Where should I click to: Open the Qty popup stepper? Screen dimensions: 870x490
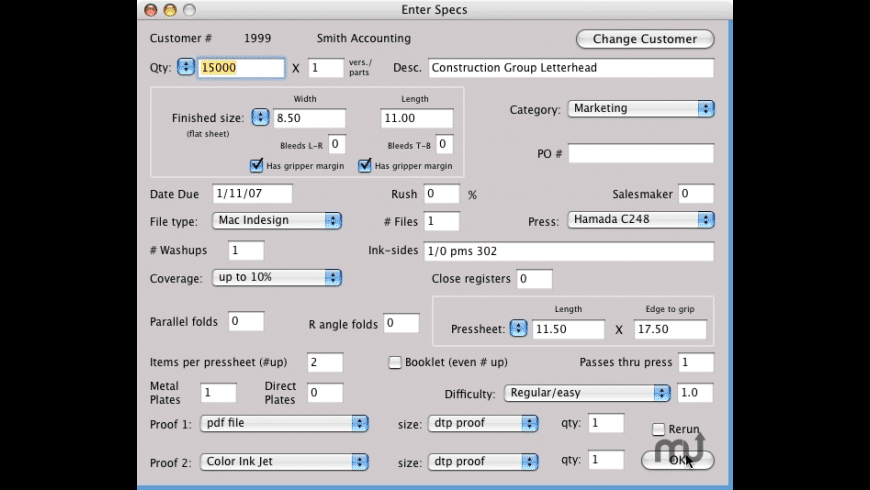coord(185,67)
